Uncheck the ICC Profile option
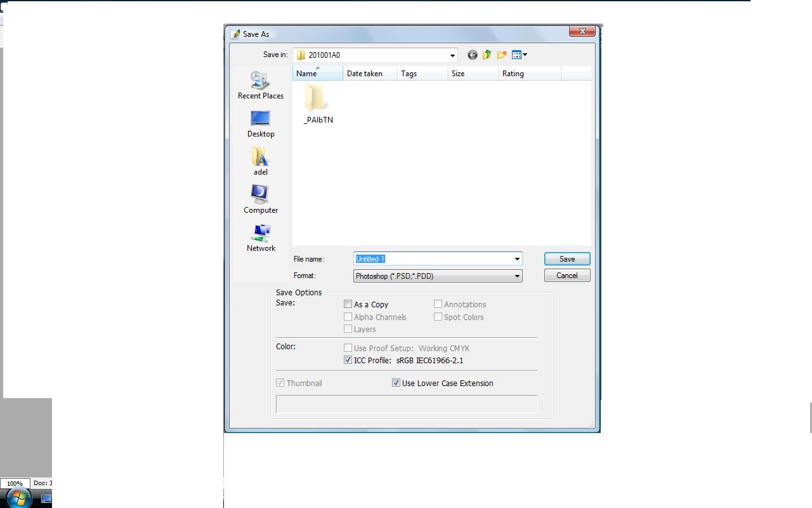 point(348,360)
